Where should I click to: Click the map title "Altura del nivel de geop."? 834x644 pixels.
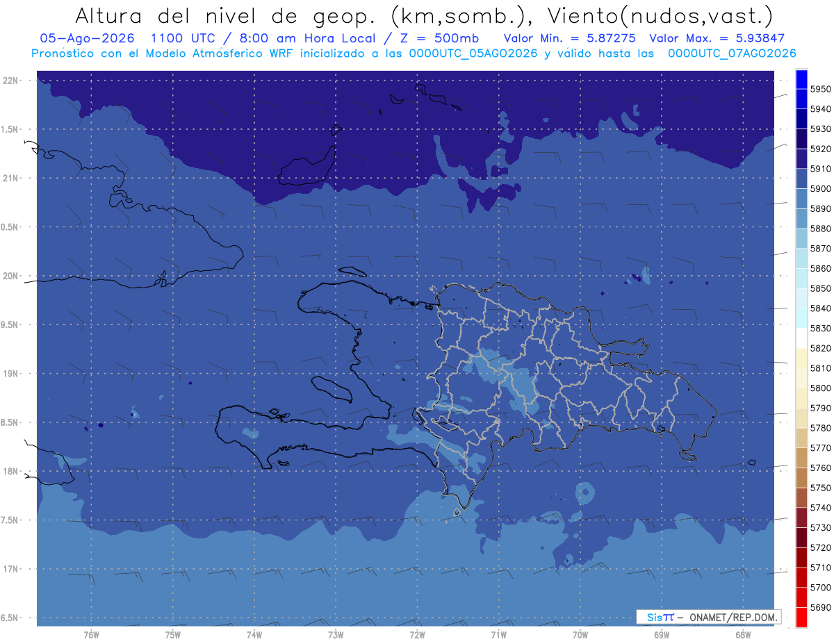[x=224, y=15]
